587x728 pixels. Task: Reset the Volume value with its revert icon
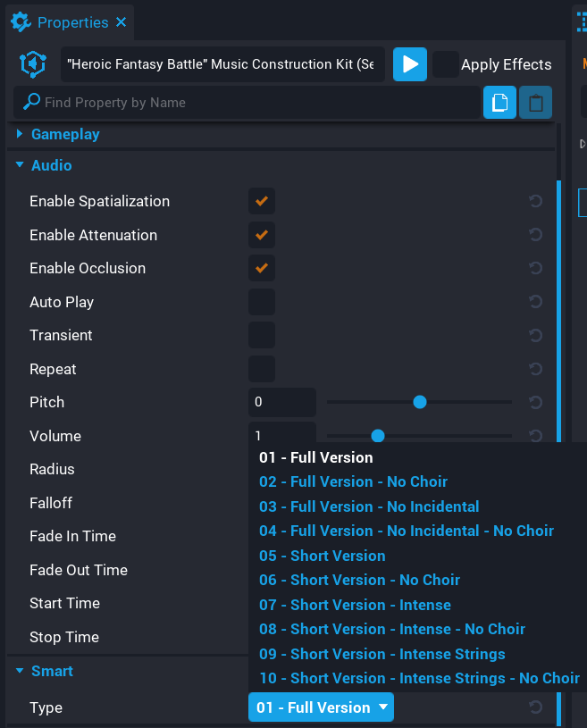click(x=535, y=436)
